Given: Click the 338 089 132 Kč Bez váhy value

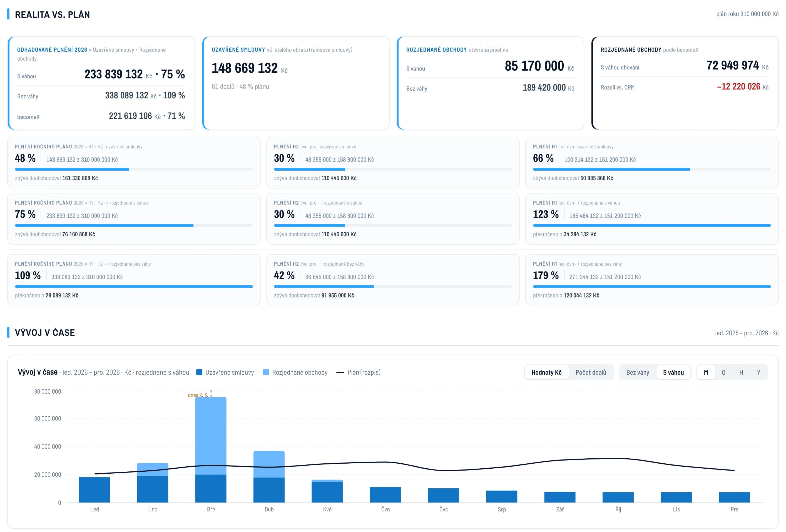Looking at the screenshot, I should point(131,95).
